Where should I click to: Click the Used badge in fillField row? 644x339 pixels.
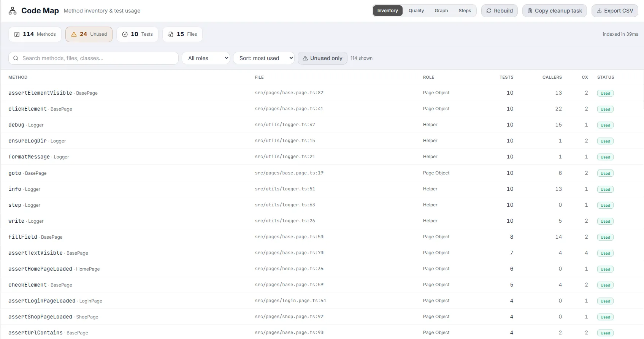pyautogui.click(x=605, y=237)
